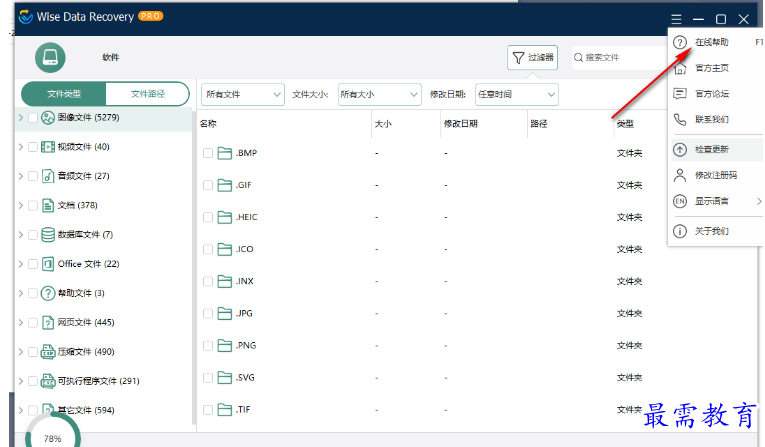Switch to the 文件类型 tab
765x447 pixels.
pyautogui.click(x=64, y=94)
